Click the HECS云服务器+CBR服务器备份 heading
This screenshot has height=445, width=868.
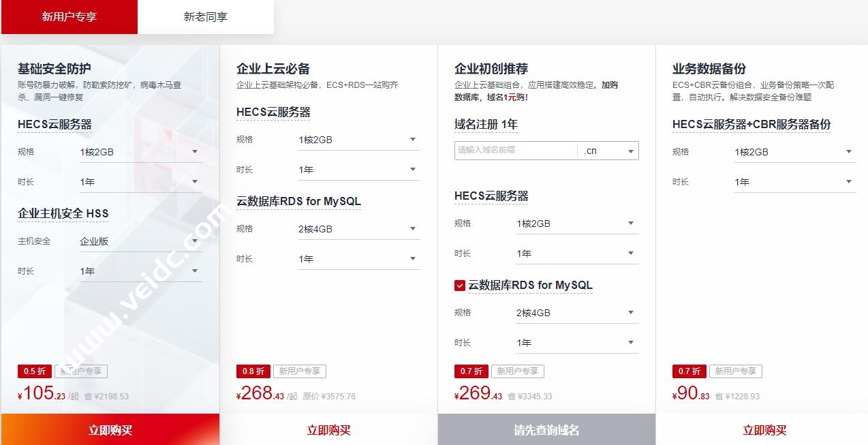[751, 125]
